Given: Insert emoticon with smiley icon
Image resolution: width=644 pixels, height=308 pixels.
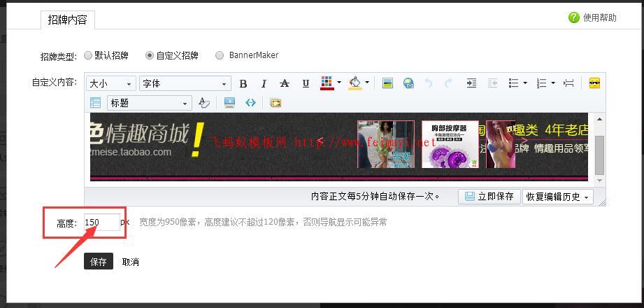Looking at the screenshot, I should [x=594, y=83].
